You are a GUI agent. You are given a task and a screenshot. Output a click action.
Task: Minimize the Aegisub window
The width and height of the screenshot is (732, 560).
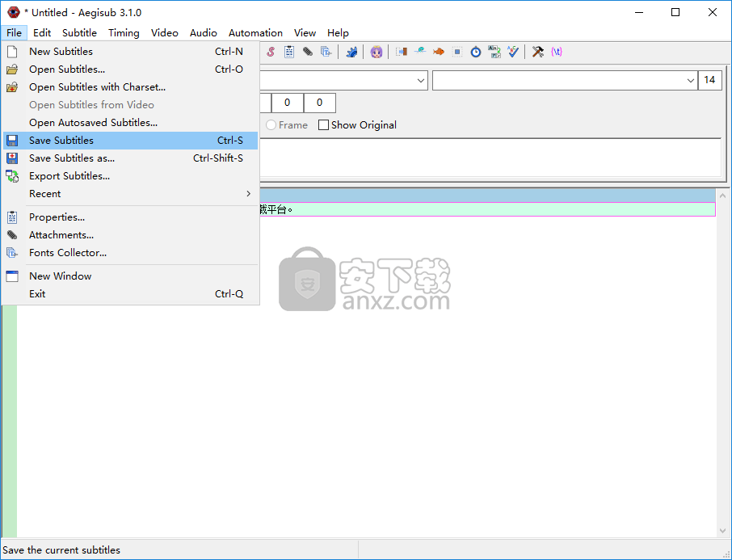tap(639, 12)
